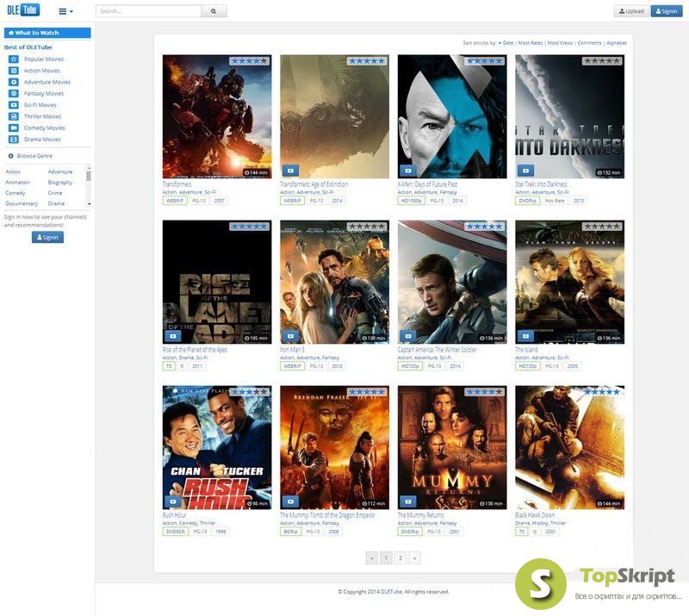This screenshot has width=689, height=616.
Task: Click DVDSCR tag under Rush Hour
Action: pos(176,532)
